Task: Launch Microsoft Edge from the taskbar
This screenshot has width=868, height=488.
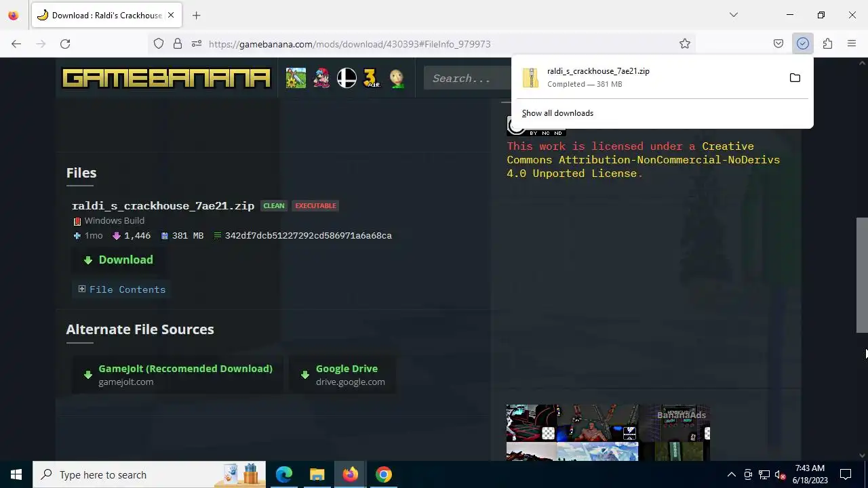Action: pos(283,474)
